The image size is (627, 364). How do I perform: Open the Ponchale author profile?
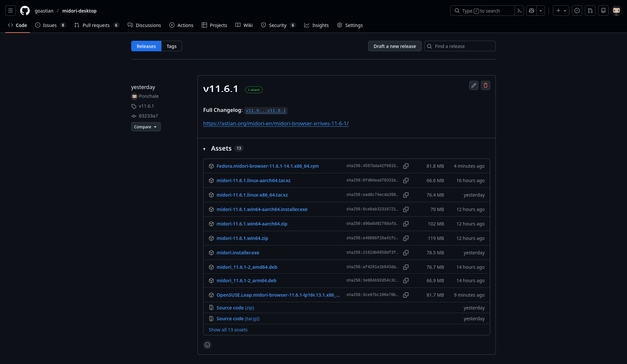148,96
